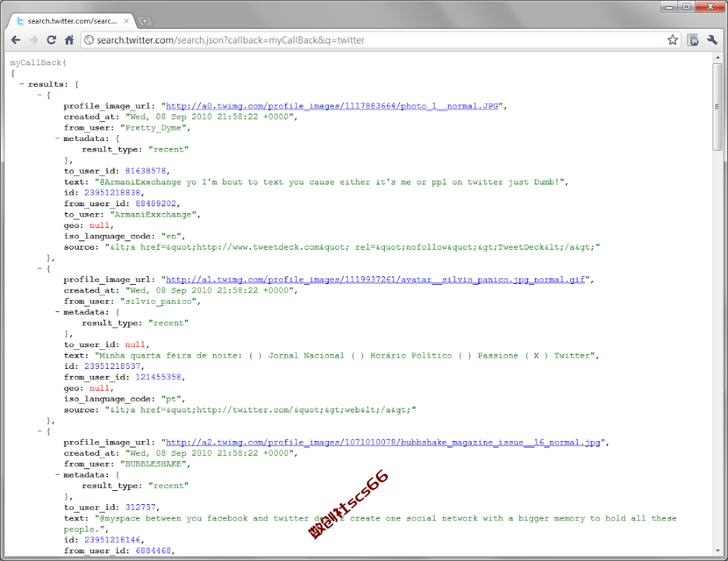Select the search.twitter.com tab
This screenshot has width=728, height=561.
click(72, 21)
